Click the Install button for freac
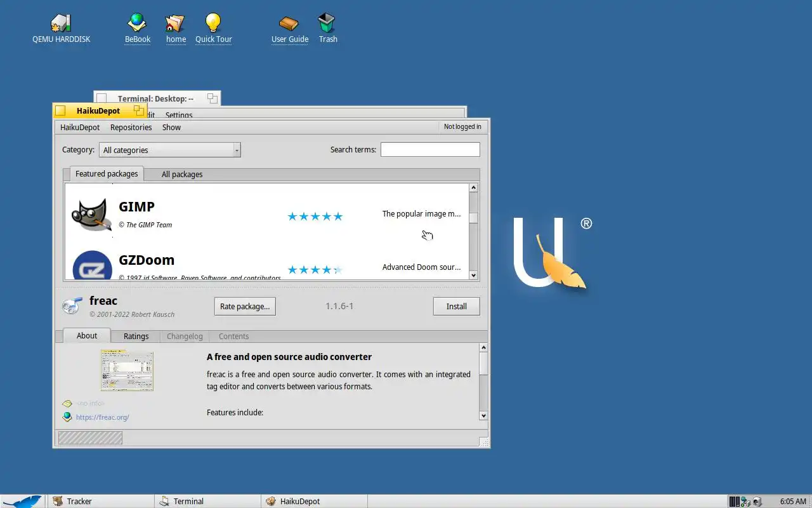 [x=456, y=306]
